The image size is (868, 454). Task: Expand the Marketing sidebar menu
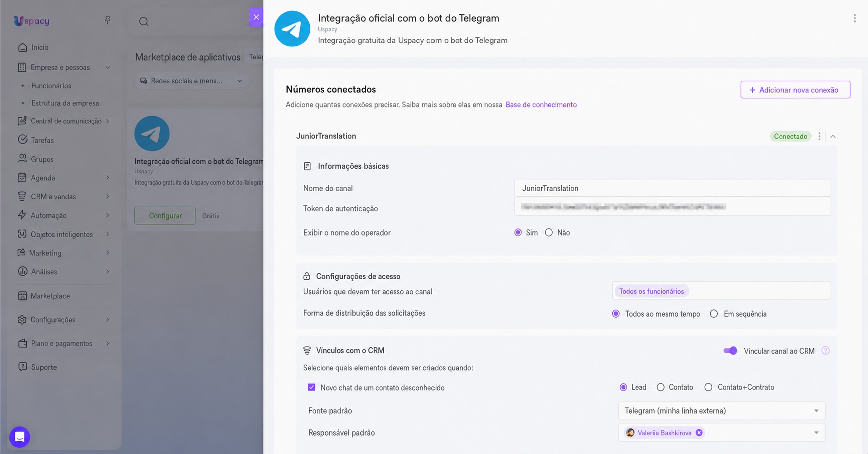[x=108, y=253]
